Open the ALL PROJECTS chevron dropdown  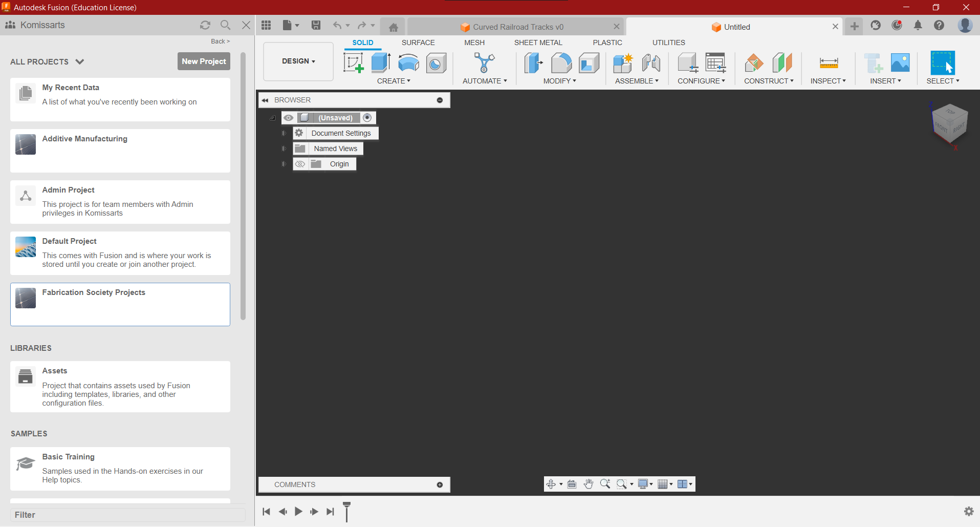point(79,61)
